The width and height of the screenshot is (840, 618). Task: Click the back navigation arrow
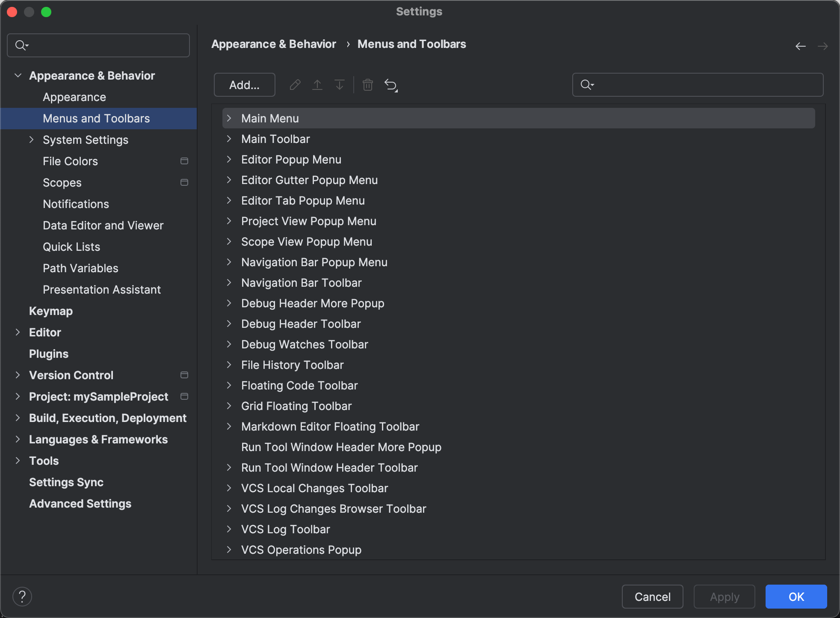(800, 46)
